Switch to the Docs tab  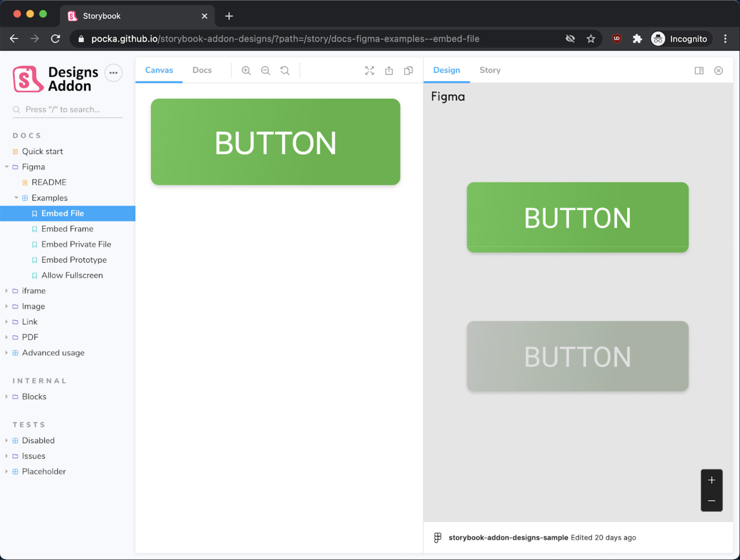click(x=202, y=70)
